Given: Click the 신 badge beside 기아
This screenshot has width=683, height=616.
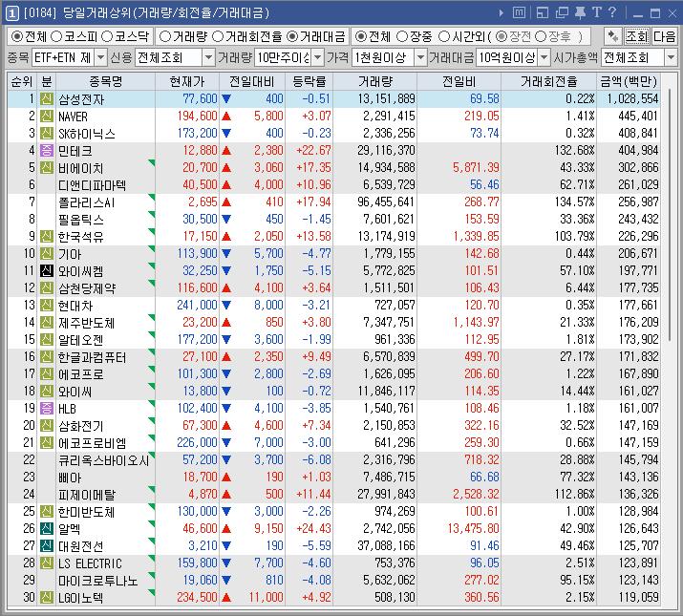Looking at the screenshot, I should [x=47, y=253].
